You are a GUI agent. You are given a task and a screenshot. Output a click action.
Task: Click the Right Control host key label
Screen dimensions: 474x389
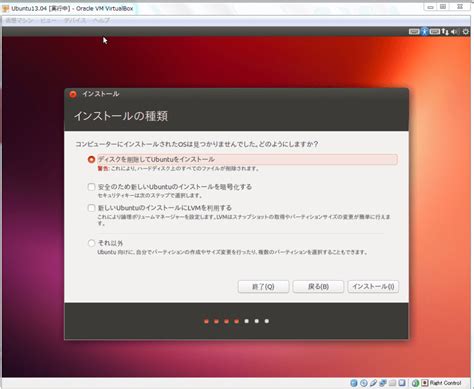pos(445,383)
